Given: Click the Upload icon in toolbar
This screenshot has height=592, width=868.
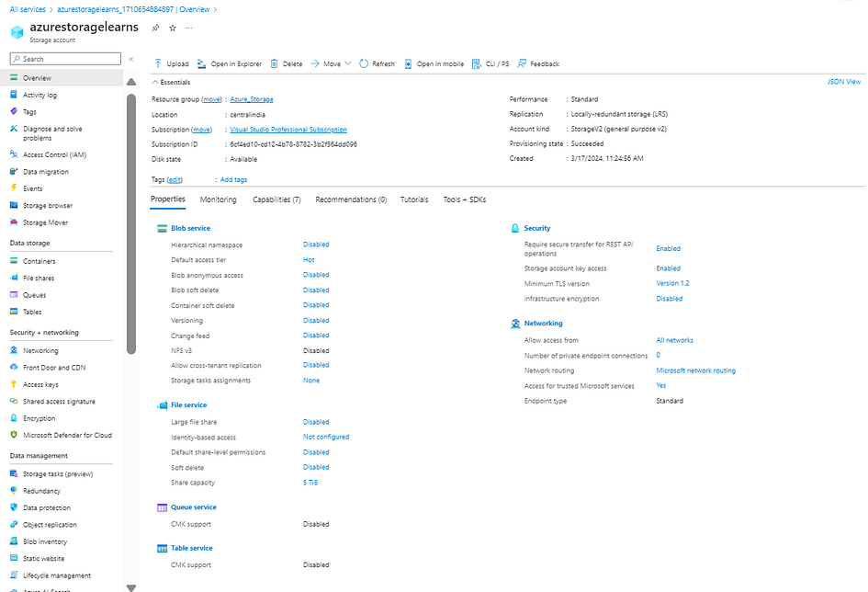Looking at the screenshot, I should [158, 63].
